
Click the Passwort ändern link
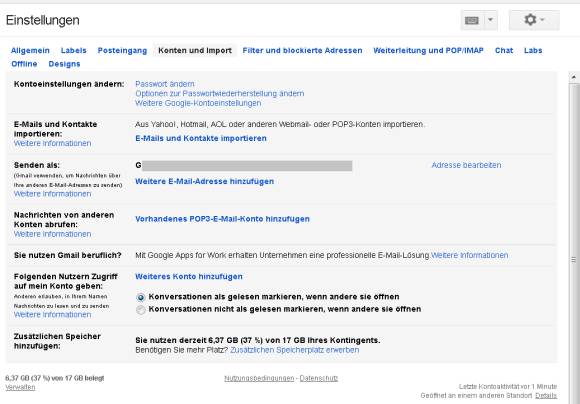pyautogui.click(x=165, y=84)
